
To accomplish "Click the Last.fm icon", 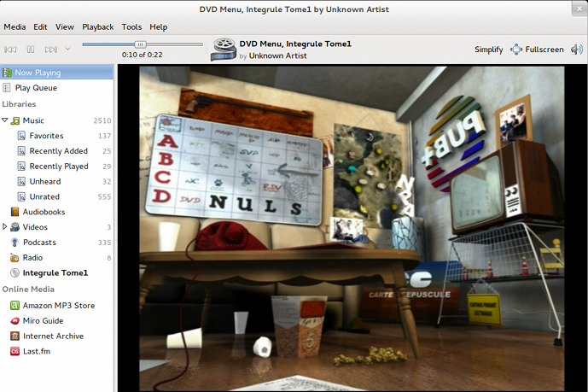I will pyautogui.click(x=15, y=352).
